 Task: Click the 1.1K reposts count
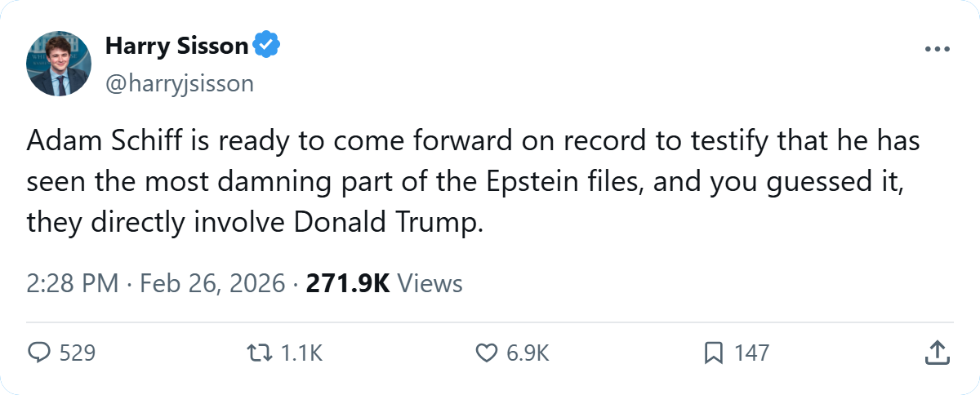(x=302, y=353)
